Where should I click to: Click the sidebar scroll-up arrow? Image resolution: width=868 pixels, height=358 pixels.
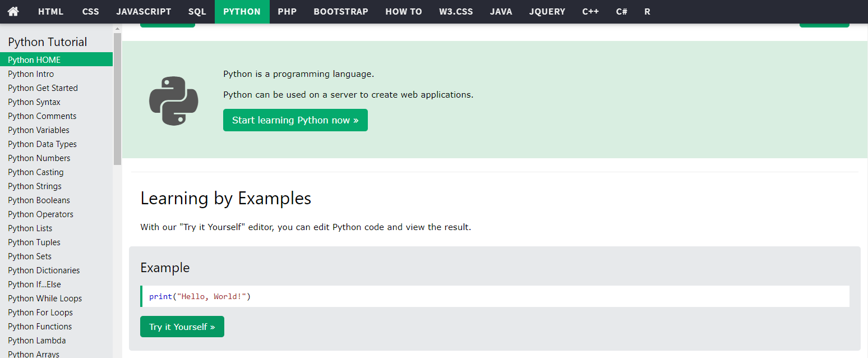point(117,28)
